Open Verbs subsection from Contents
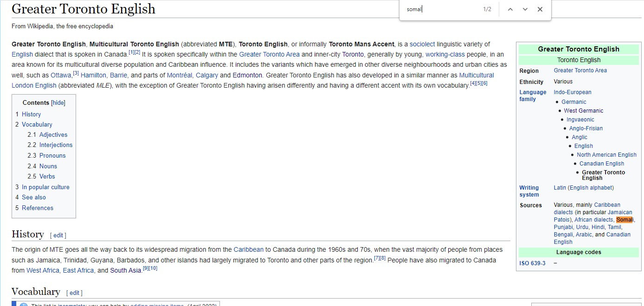Viewport: 644px width, 306px height. pos(47,176)
